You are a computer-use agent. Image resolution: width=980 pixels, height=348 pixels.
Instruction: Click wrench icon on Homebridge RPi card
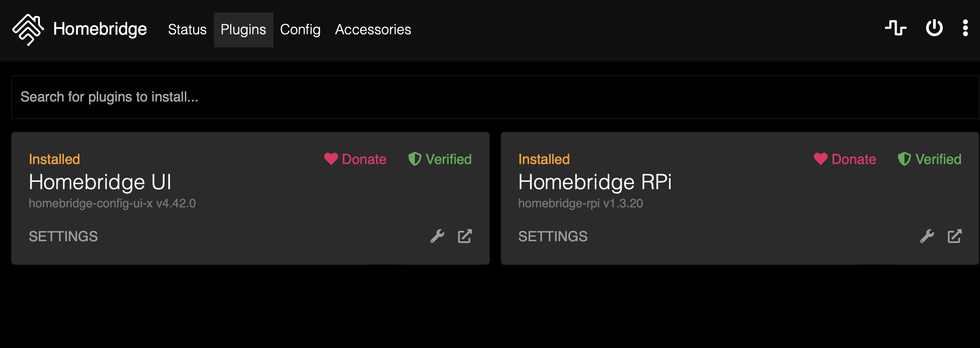(927, 236)
